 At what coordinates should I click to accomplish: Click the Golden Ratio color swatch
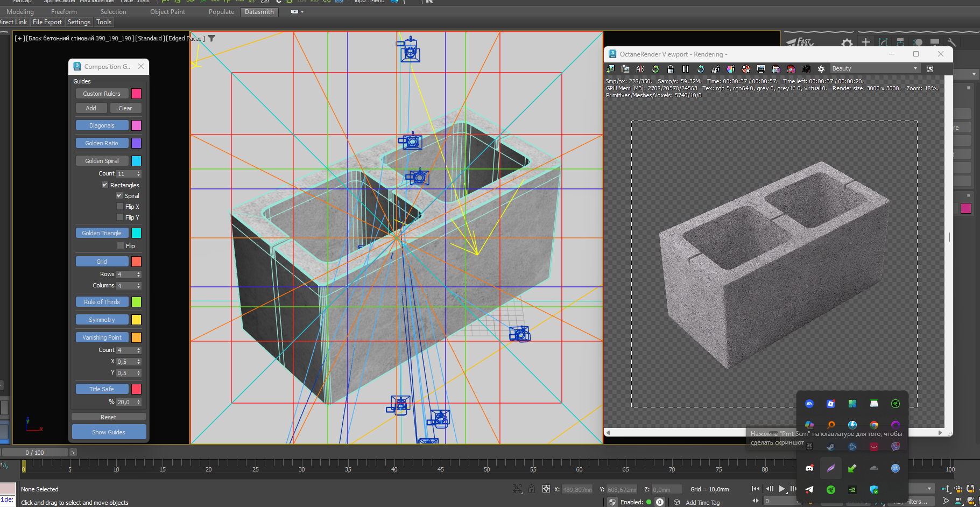point(136,143)
